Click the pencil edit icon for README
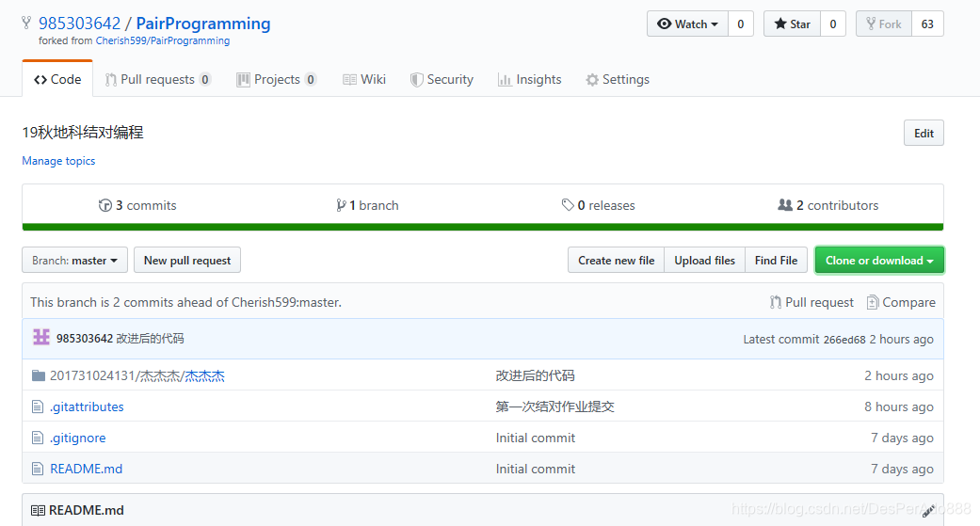This screenshot has height=526, width=980. click(x=928, y=510)
